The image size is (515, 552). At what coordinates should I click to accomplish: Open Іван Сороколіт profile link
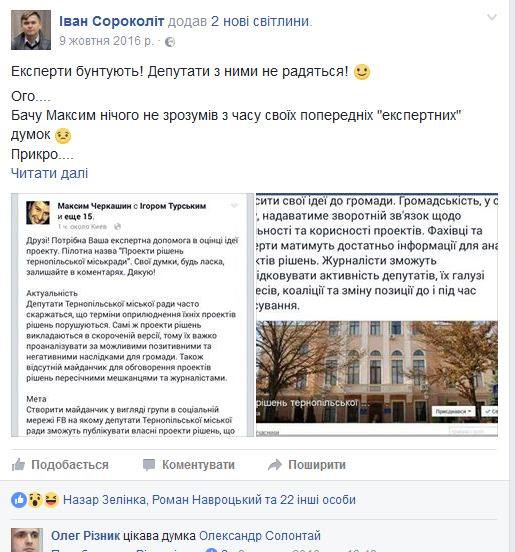coord(112,21)
